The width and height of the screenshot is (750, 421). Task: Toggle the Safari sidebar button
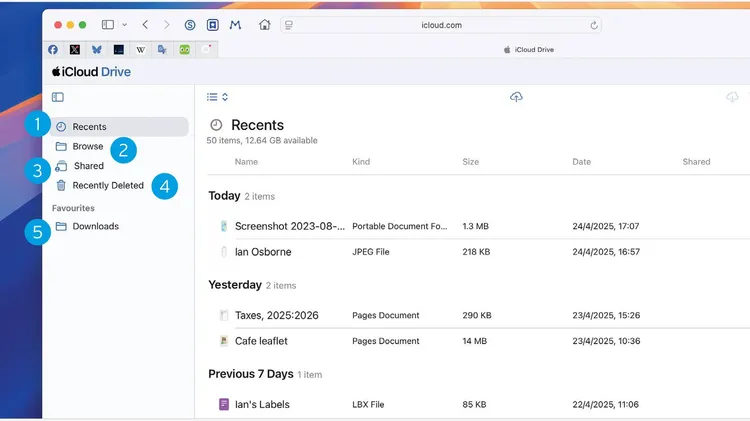click(x=108, y=24)
